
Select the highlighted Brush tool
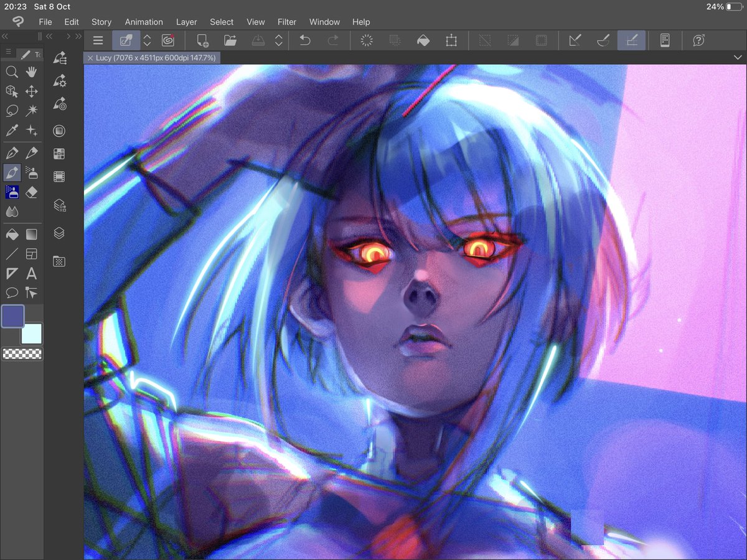click(x=11, y=172)
